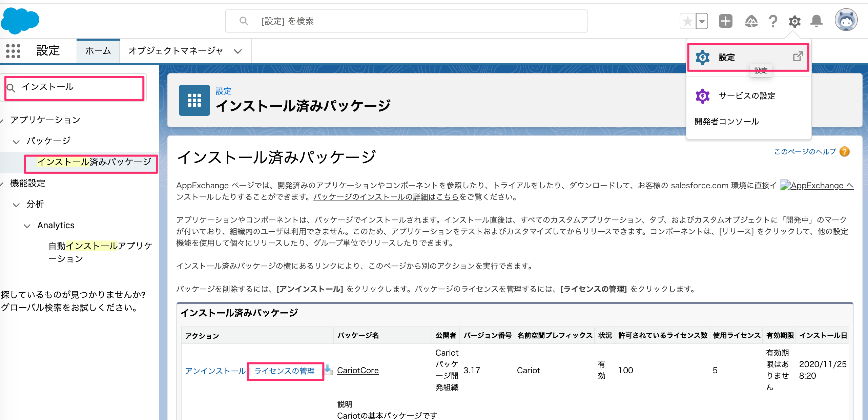868x420 pixels.
Task: Click ライセンスの管理 for CariotCore
Action: coord(285,371)
